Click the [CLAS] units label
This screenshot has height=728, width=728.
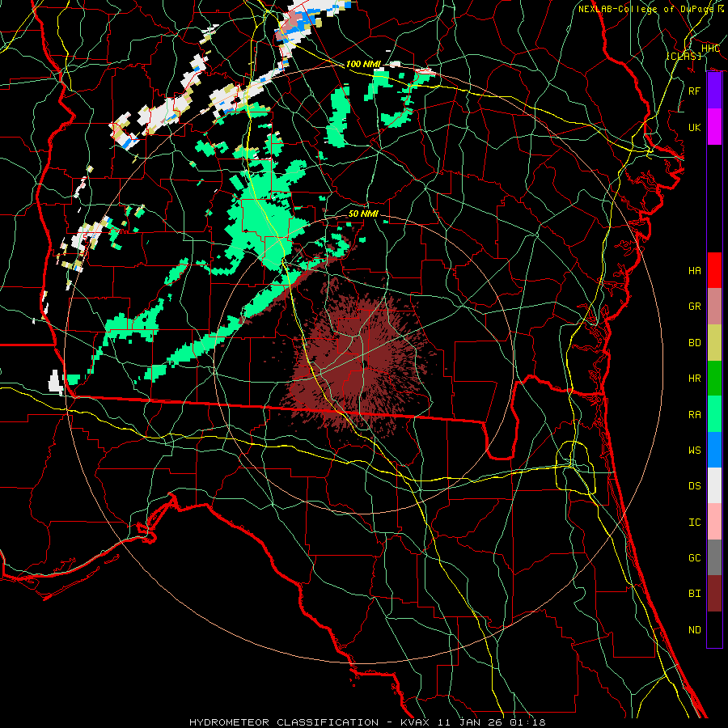pyautogui.click(x=684, y=56)
